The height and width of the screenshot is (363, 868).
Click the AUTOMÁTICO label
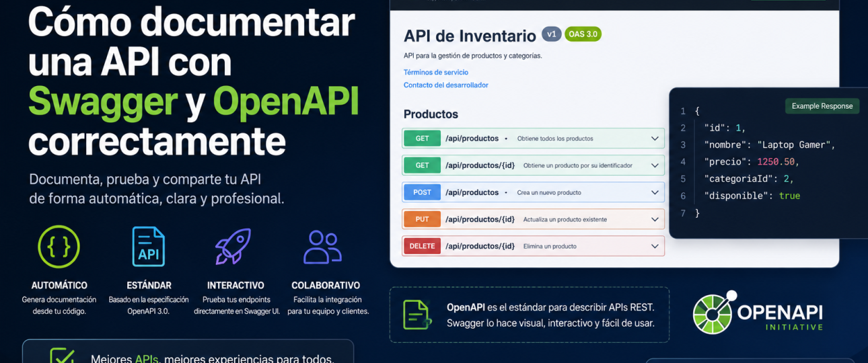pyautogui.click(x=59, y=285)
